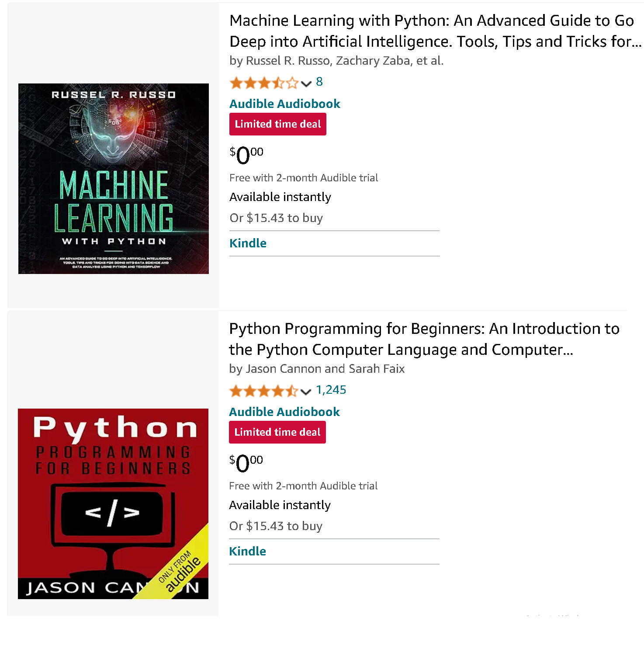This screenshot has height=652, width=644.
Task: Click Or $15.43 to buy under first book
Action: coord(276,218)
